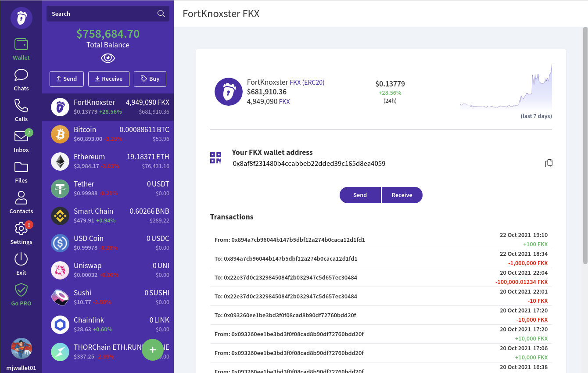Open the Contacts section
This screenshot has width=588, height=373.
pyautogui.click(x=21, y=203)
